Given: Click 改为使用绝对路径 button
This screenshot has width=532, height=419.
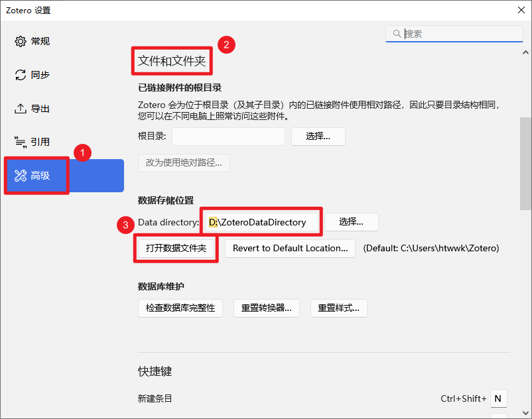Looking at the screenshot, I should click(184, 162).
